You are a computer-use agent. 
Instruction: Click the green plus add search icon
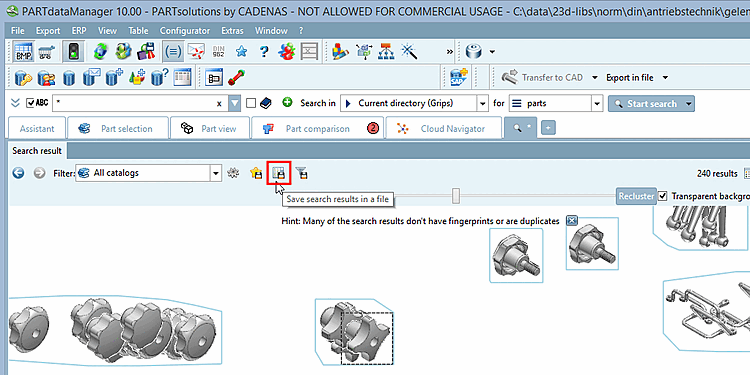287,102
